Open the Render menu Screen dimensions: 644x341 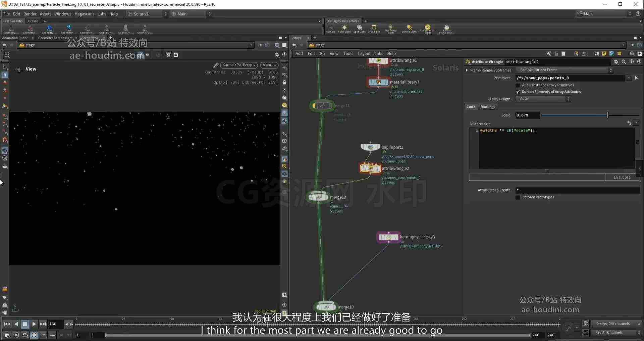coord(30,14)
